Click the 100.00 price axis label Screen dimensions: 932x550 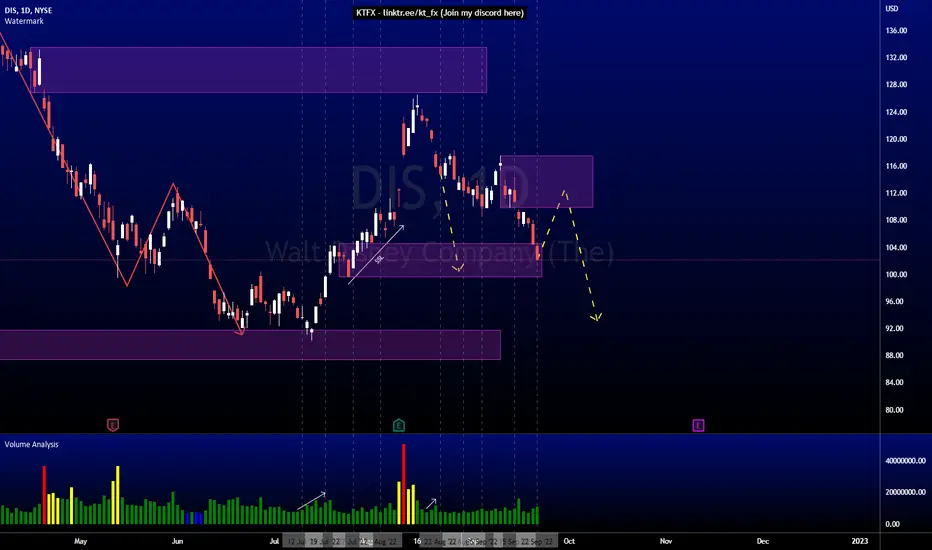coord(896,275)
